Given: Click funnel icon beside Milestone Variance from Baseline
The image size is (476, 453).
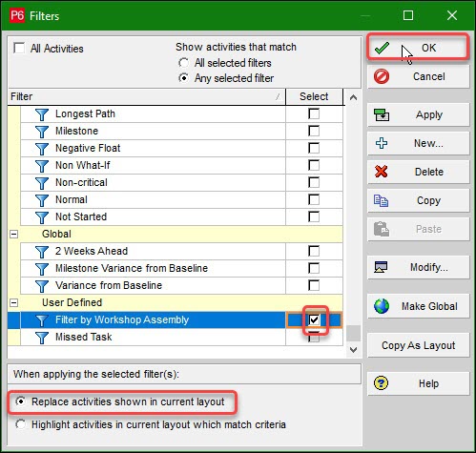Looking at the screenshot, I should click(42, 269).
